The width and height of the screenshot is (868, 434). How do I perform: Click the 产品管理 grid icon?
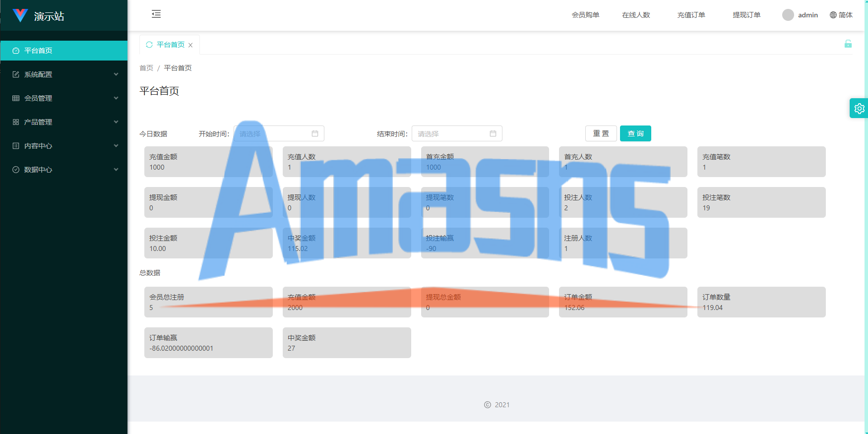[16, 122]
